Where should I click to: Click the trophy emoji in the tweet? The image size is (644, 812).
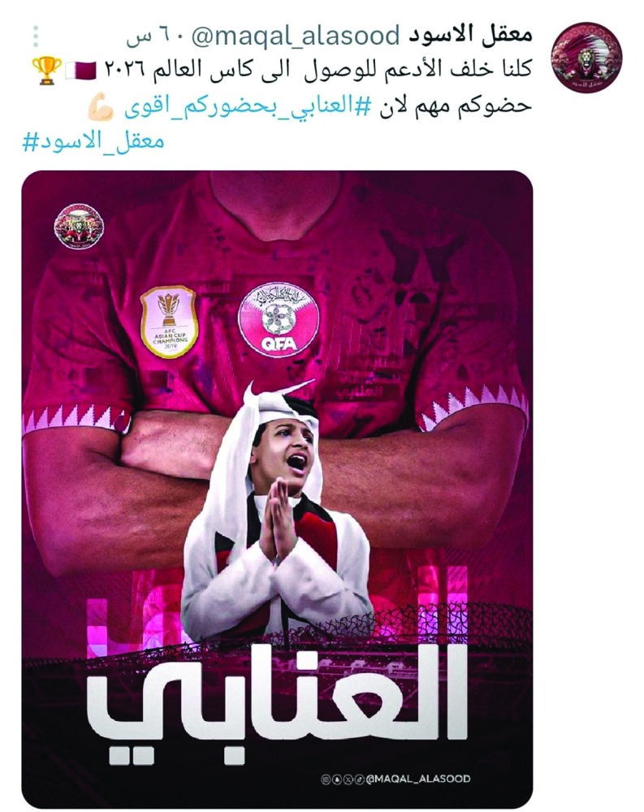pos(47,71)
